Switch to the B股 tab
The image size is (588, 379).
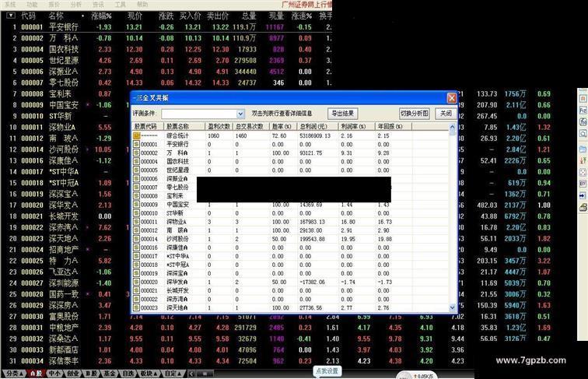(91, 374)
